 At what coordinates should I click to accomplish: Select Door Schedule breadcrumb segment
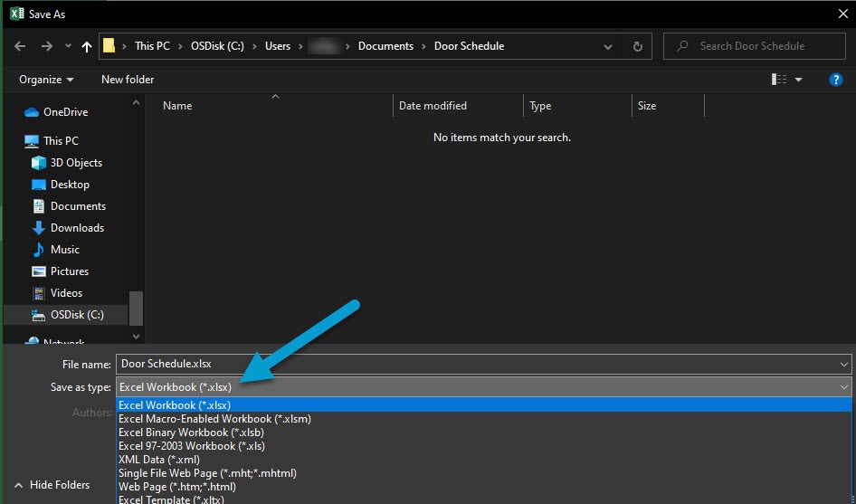click(x=469, y=46)
